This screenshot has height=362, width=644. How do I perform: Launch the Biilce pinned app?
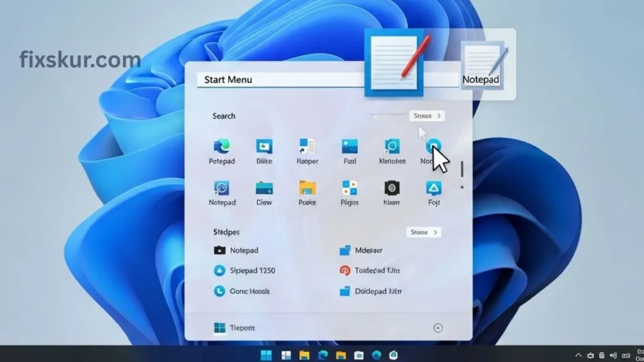264,152
